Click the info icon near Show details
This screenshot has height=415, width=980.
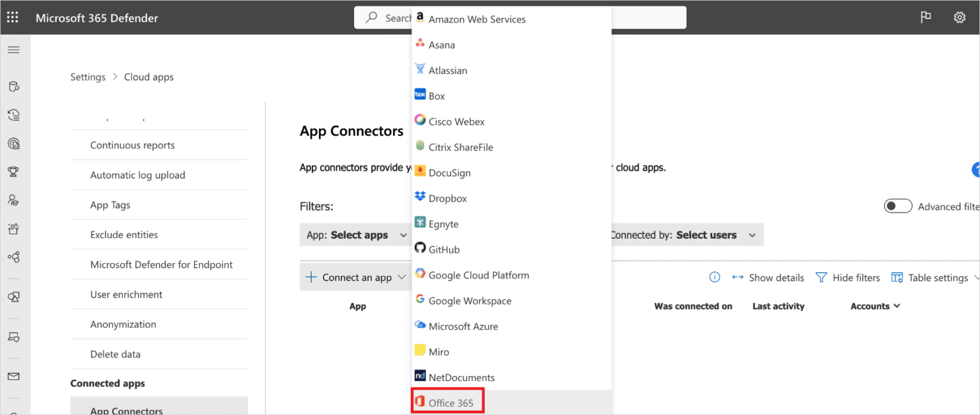coord(715,277)
